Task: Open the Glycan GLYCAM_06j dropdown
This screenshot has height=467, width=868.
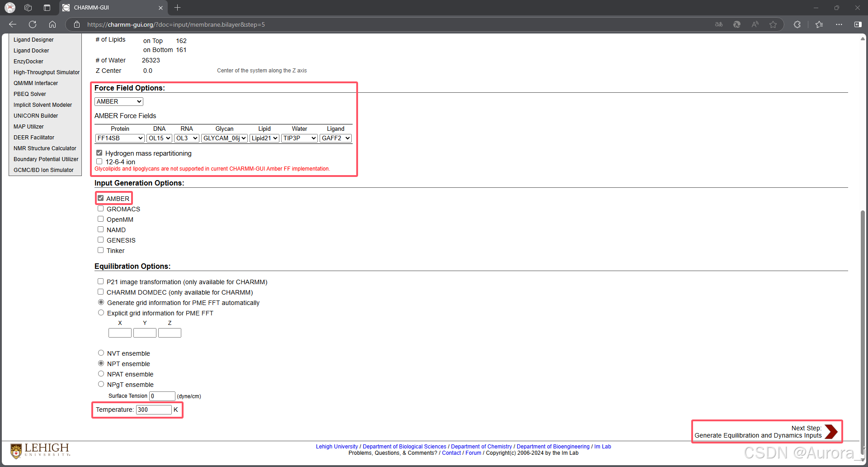Action: click(224, 138)
